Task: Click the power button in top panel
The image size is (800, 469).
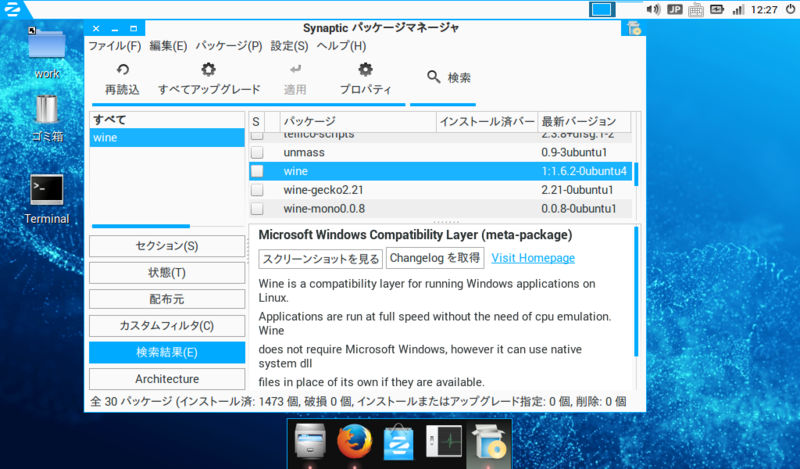Action: [x=790, y=9]
